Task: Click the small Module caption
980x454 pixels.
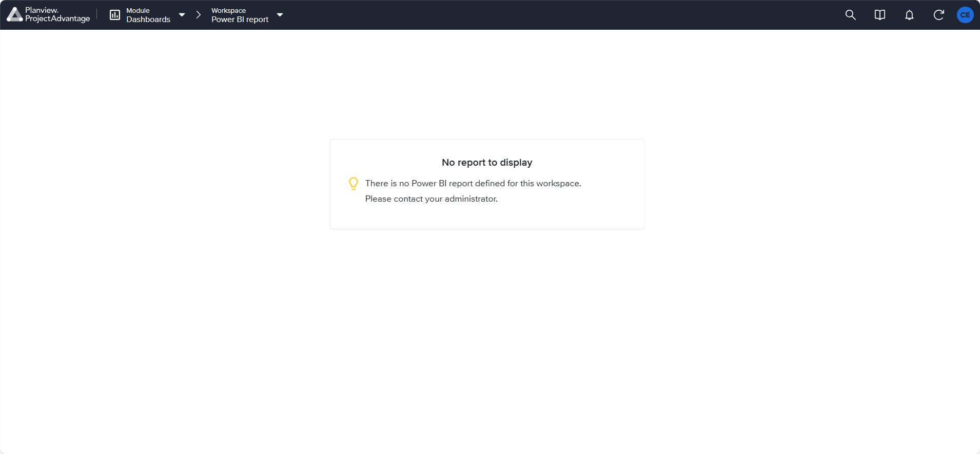Action: 138,10
